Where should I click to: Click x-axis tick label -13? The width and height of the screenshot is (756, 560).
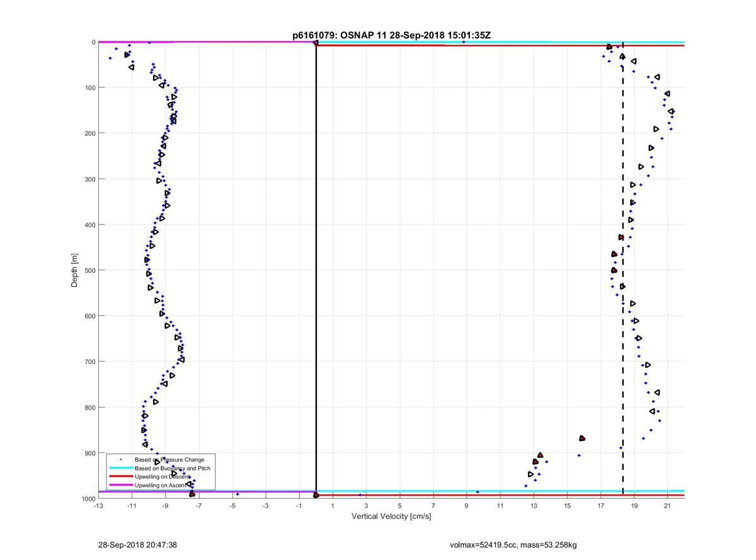[x=98, y=505]
